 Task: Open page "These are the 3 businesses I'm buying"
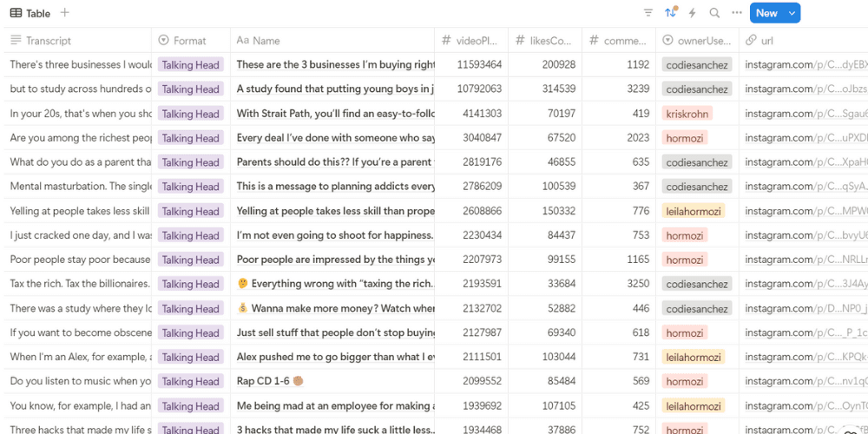[335, 65]
